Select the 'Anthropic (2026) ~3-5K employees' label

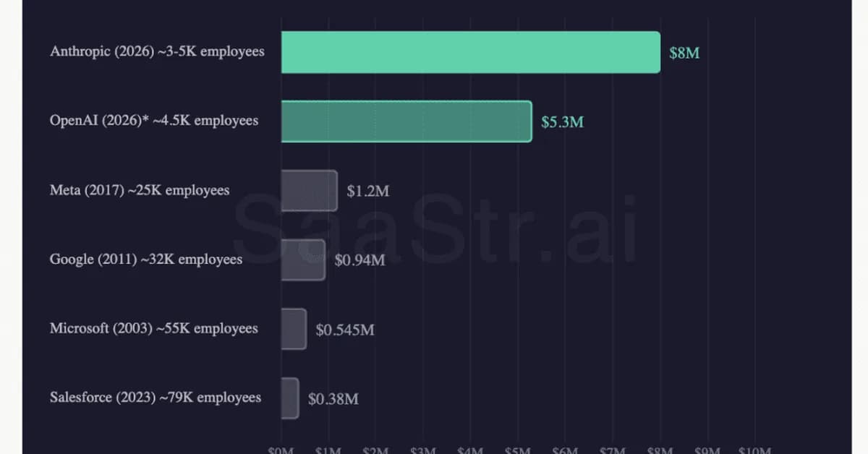[157, 52]
